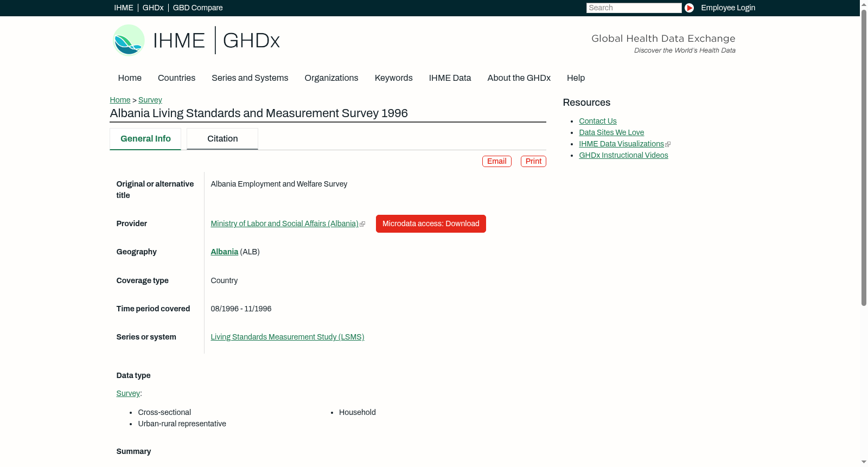Viewport: 868px width, 467px height.
Task: Click the '08/1996 - 11/1996' time period value
Action: (x=241, y=309)
